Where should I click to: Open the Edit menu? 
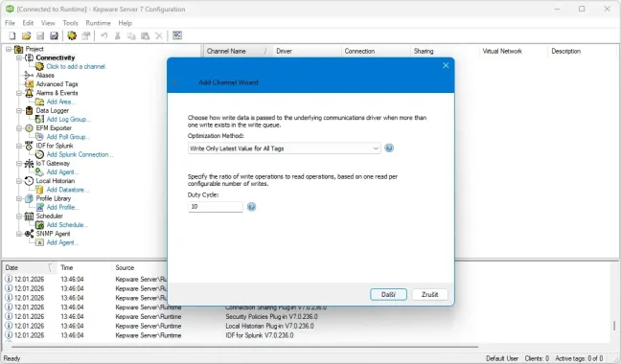click(x=28, y=23)
